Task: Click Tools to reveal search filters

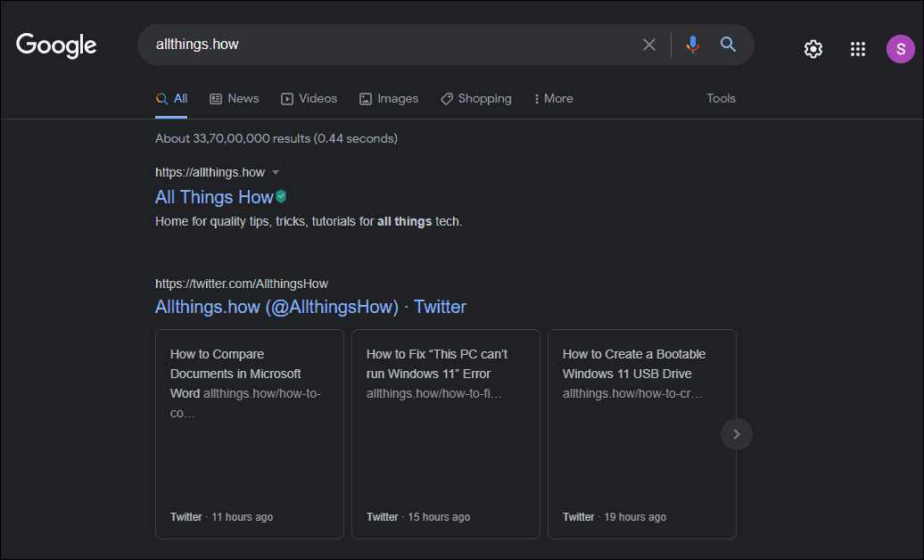Action: click(x=721, y=98)
